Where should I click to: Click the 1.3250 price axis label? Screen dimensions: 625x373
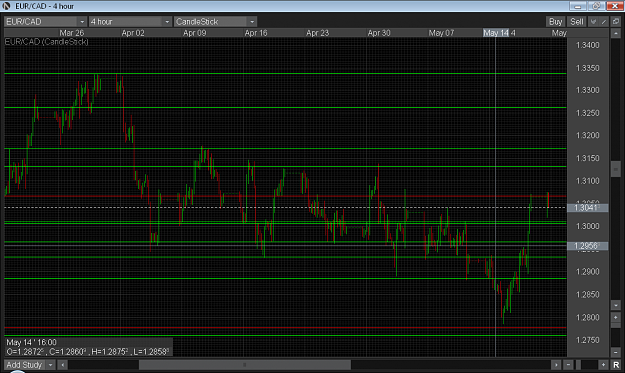(588, 113)
